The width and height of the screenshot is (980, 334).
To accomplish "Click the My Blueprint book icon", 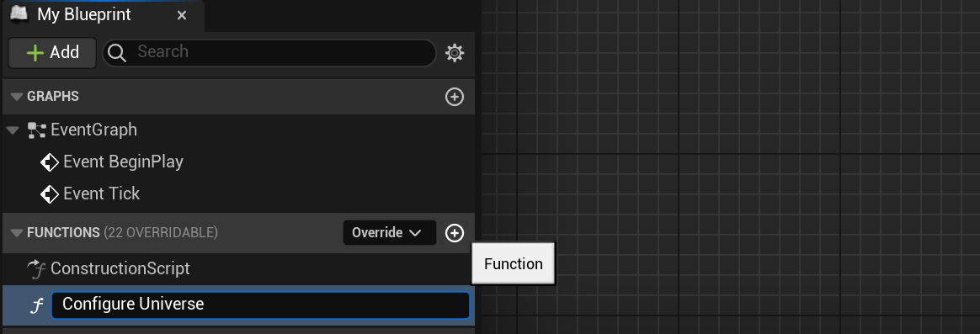I will 19,13.
